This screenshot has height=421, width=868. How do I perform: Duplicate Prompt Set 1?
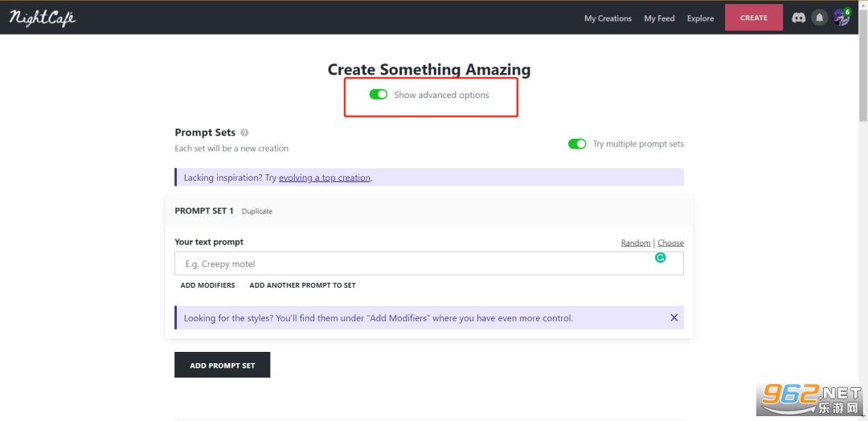(x=257, y=211)
